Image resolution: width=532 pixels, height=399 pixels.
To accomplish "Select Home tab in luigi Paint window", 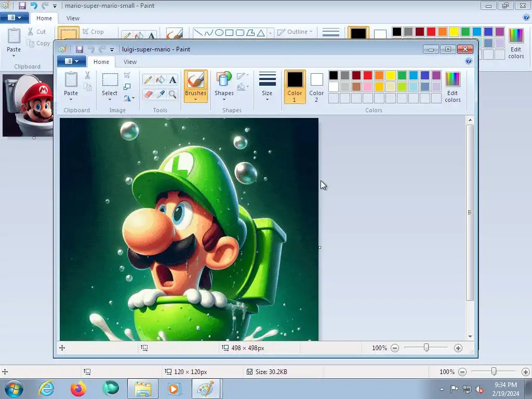I will click(101, 62).
